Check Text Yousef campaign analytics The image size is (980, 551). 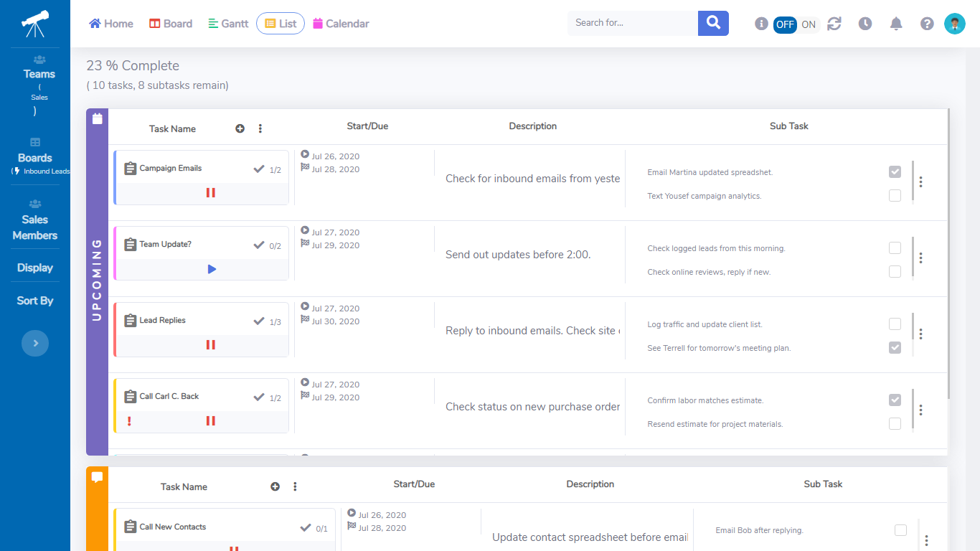(x=895, y=196)
